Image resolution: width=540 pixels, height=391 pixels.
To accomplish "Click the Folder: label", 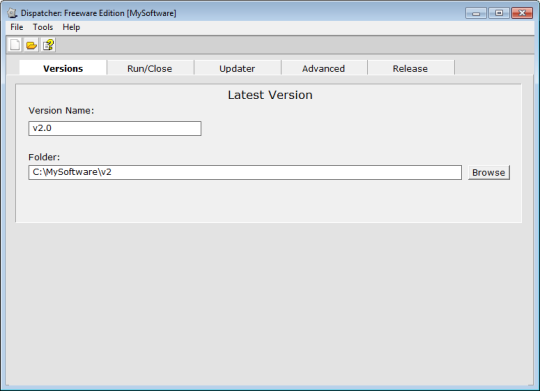I will (x=44, y=157).
